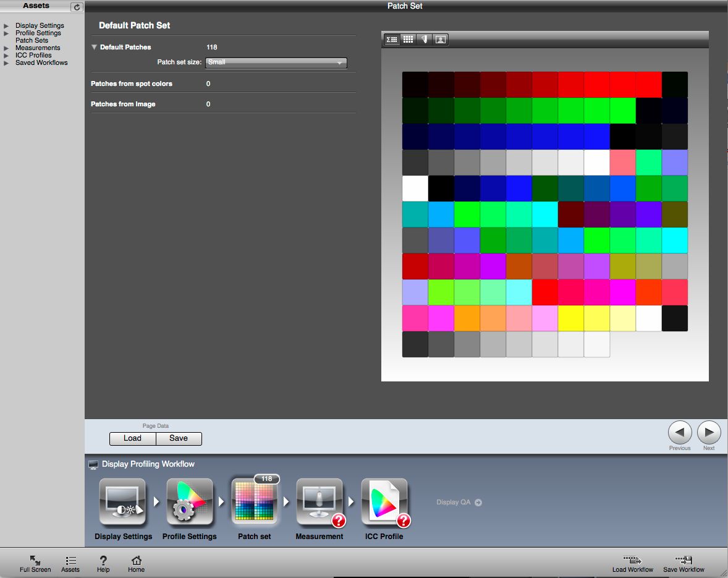Screen dimensions: 728x578
Task: Click the pure yellow color patch
Action: [x=570, y=318]
